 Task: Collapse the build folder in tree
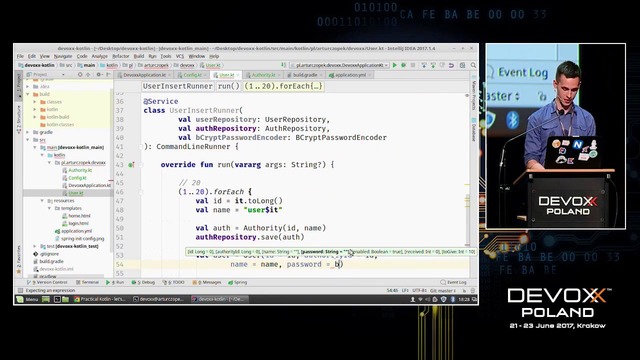(28, 94)
